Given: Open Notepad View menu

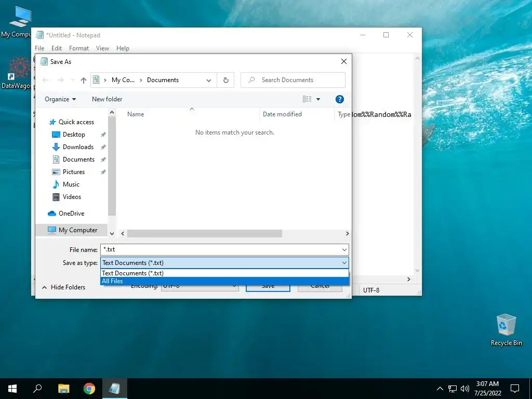Looking at the screenshot, I should pyautogui.click(x=102, y=48).
